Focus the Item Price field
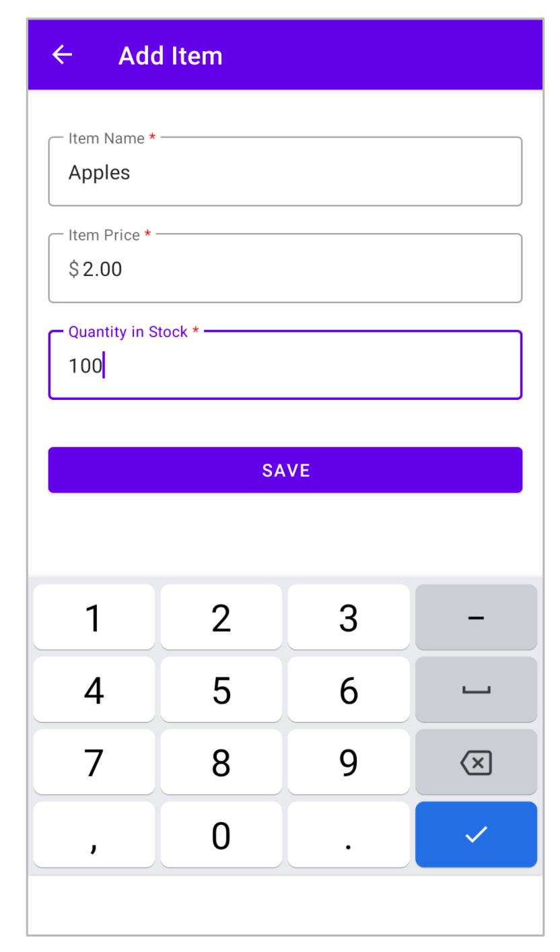The image size is (560, 952). (x=285, y=268)
